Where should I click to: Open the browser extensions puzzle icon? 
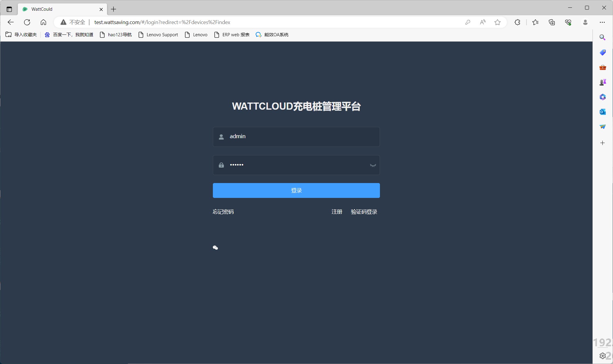[517, 22]
